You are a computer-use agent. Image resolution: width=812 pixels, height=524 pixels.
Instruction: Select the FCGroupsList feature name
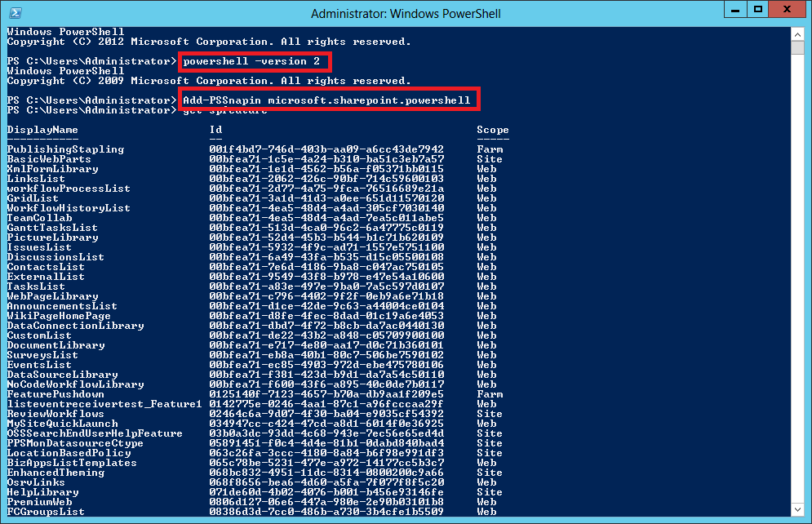coord(46,512)
